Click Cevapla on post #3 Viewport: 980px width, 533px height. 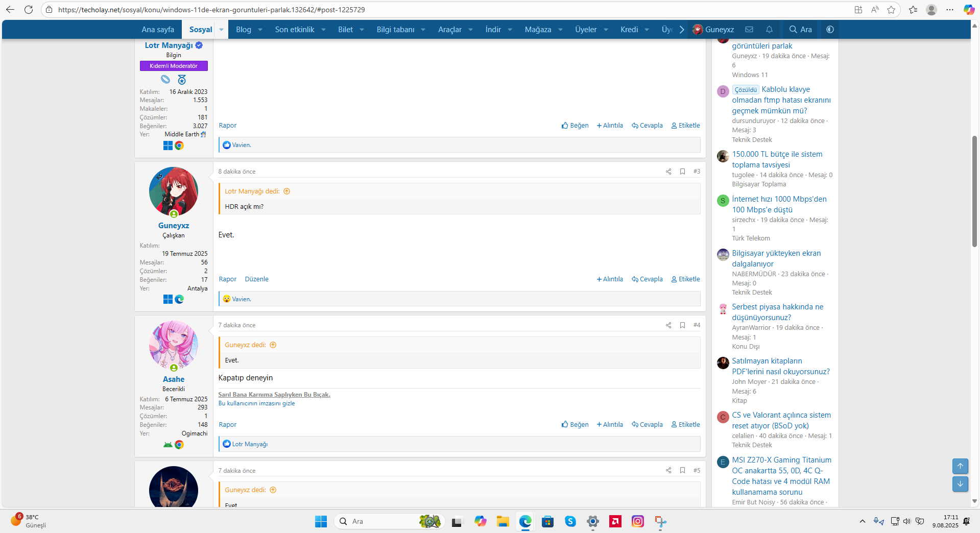(647, 279)
